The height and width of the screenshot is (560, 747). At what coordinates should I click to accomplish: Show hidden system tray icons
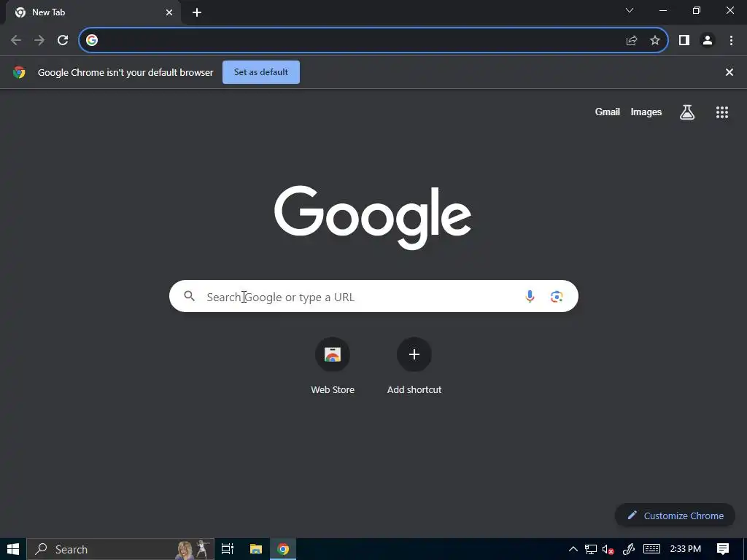[573, 549]
